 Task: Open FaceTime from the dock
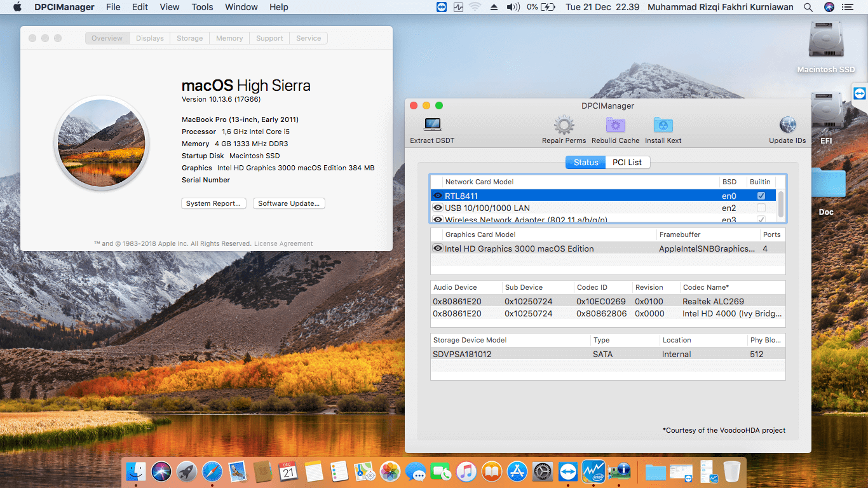point(441,471)
